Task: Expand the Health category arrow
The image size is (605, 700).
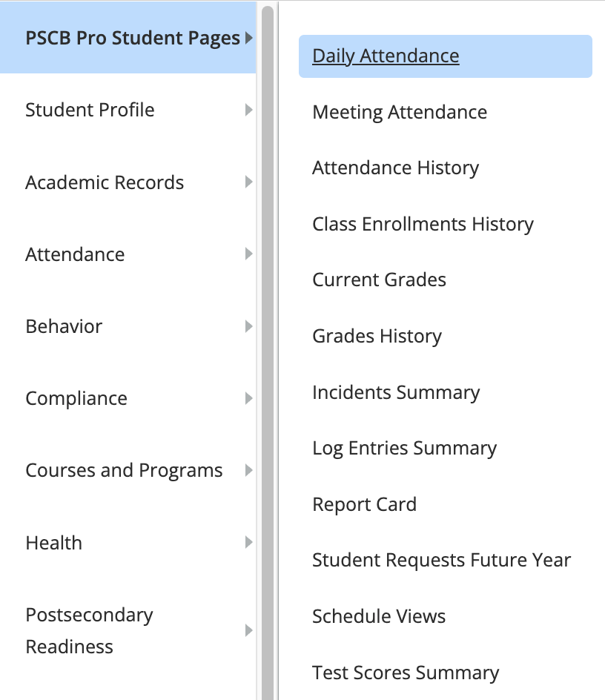Action: (248, 542)
